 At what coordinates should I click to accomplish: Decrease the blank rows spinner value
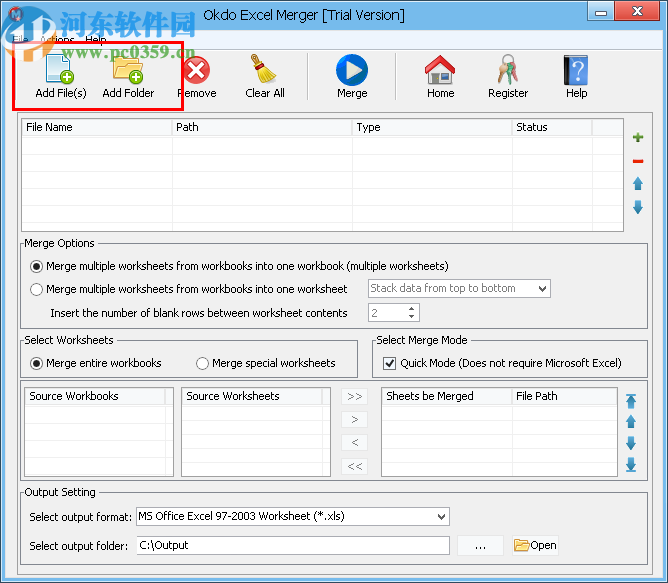pyautogui.click(x=411, y=317)
